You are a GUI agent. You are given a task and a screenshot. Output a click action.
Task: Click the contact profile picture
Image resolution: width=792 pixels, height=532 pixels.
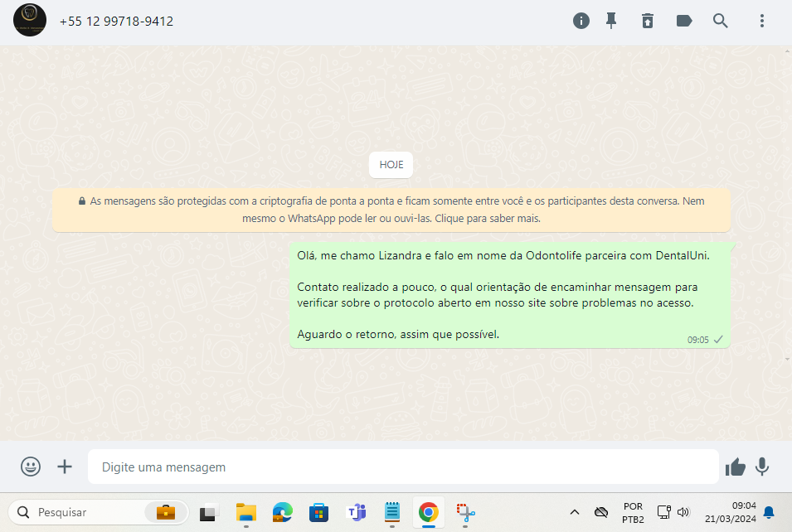click(x=30, y=20)
